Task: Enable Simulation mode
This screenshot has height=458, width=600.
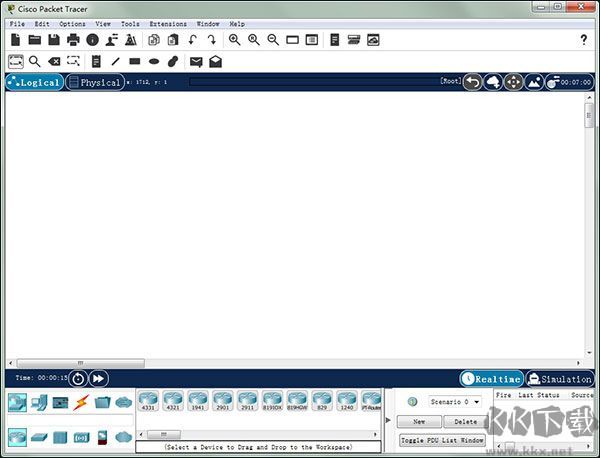Action: (560, 379)
